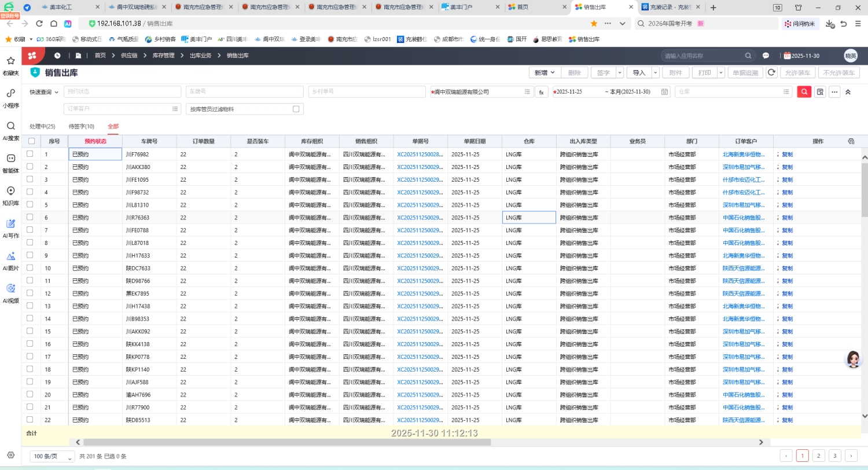868x470 pixels.
Task: Switch to the 待签字(10) tab
Action: [x=81, y=126]
